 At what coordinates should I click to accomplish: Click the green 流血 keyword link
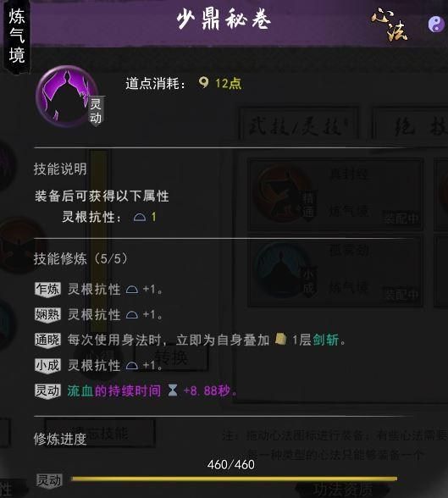[80, 390]
